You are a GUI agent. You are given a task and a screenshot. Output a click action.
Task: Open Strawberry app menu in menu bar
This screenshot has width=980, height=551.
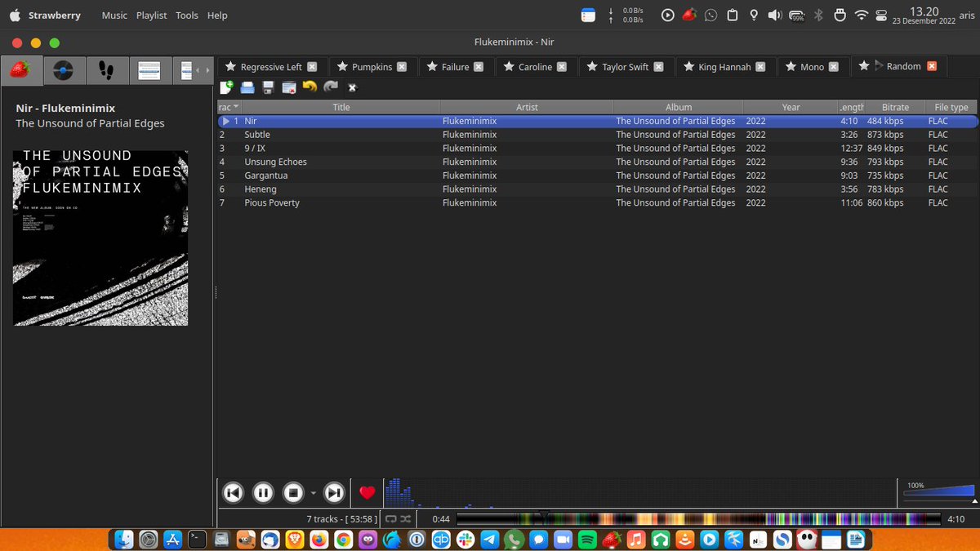pos(54,16)
